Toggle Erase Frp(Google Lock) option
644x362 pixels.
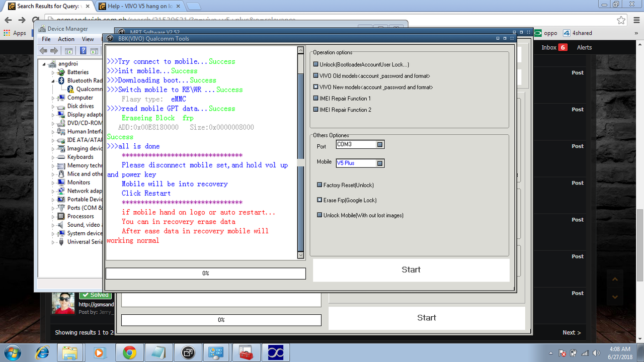[x=319, y=200]
